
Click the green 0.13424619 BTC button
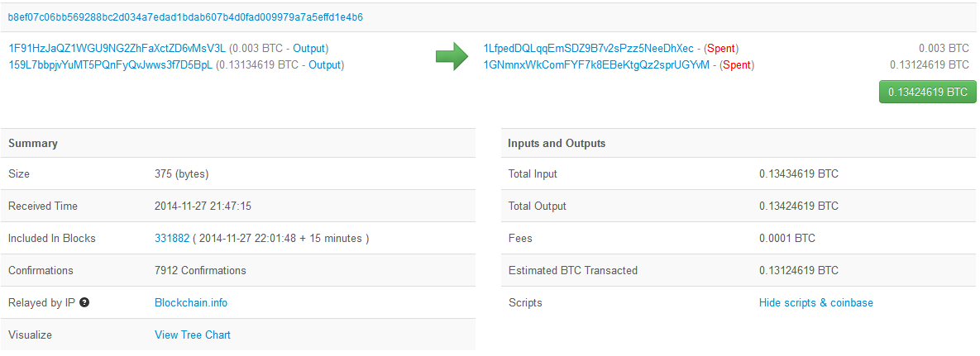[928, 92]
